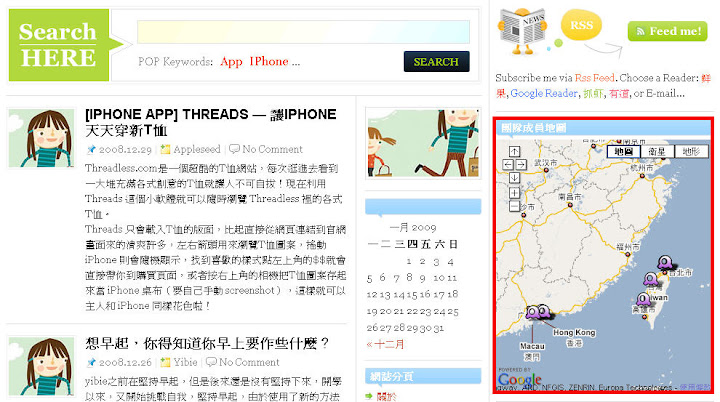
Task: Zoom in on the map with plus button
Action: point(514,193)
